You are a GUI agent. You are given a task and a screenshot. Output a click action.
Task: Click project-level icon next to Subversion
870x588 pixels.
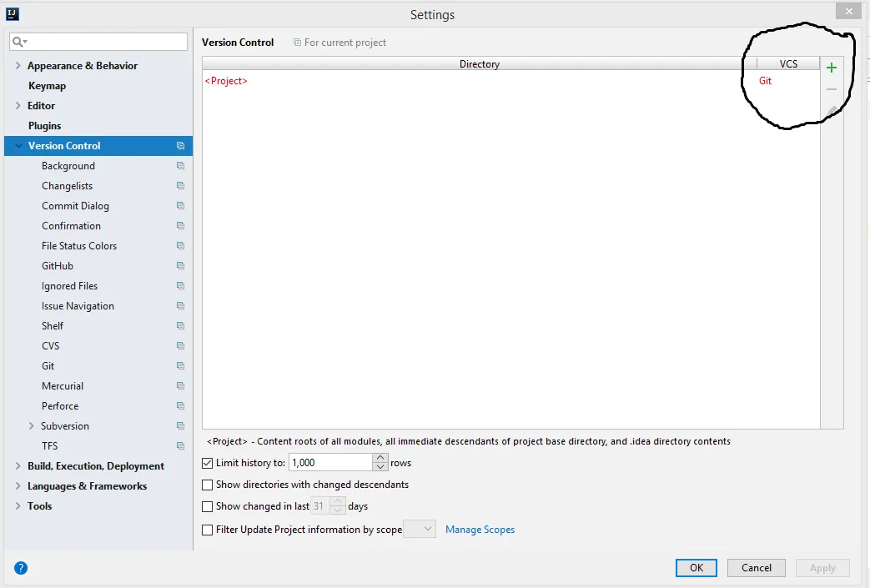(x=180, y=425)
